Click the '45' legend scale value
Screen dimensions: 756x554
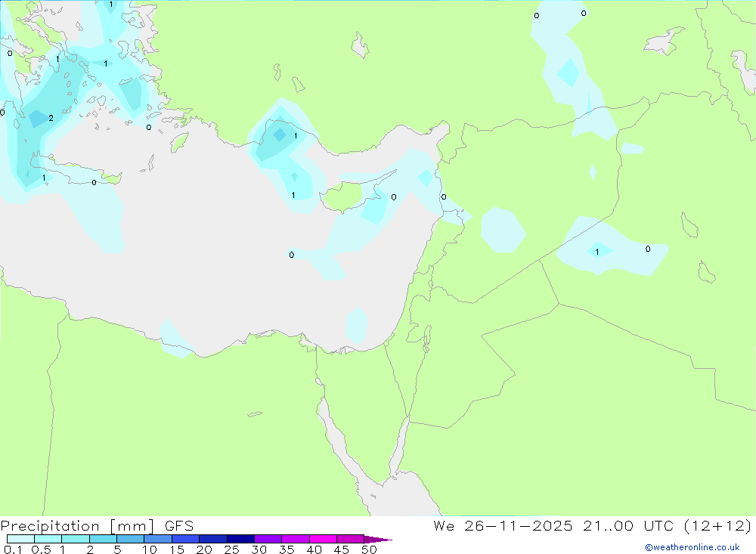[x=342, y=549]
